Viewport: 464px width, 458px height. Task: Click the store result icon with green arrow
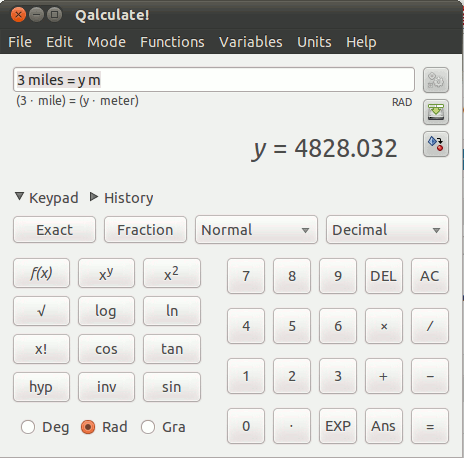tap(436, 112)
